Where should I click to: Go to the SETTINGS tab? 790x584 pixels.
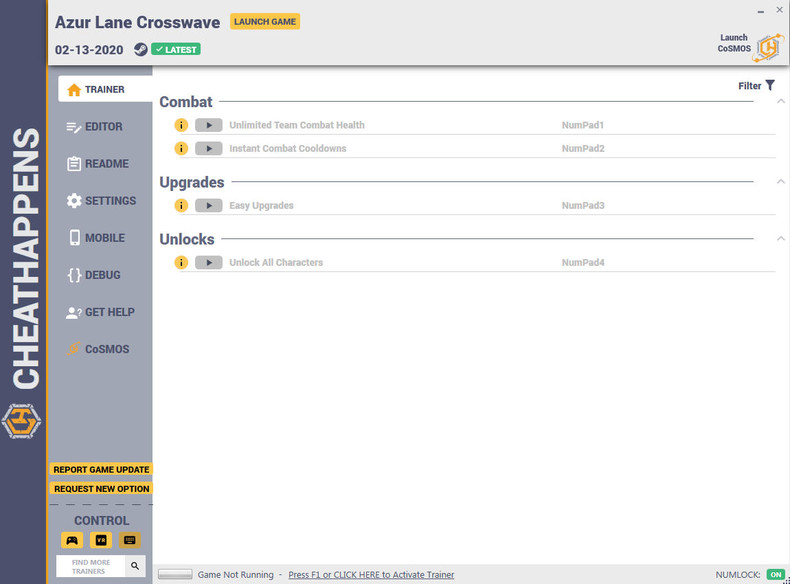coord(101,201)
